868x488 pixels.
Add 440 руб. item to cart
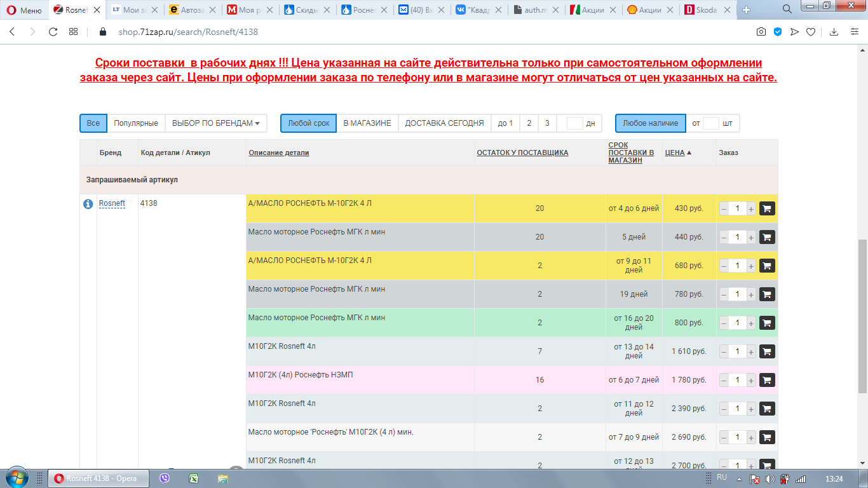point(767,237)
